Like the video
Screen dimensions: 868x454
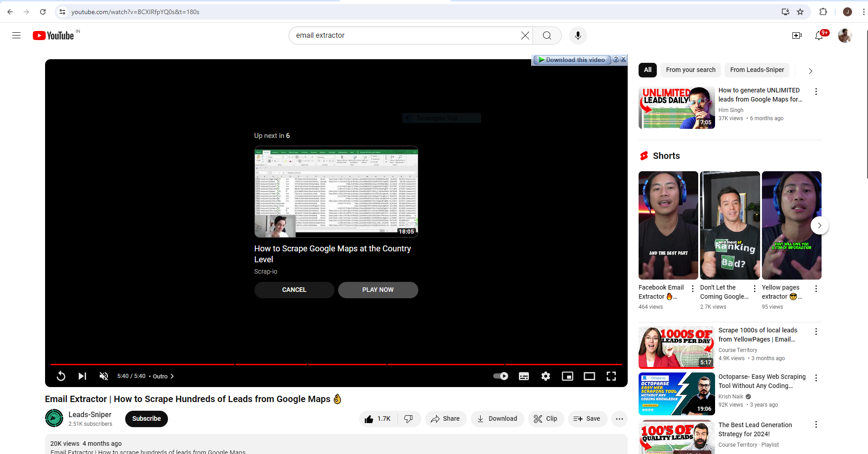coord(378,419)
